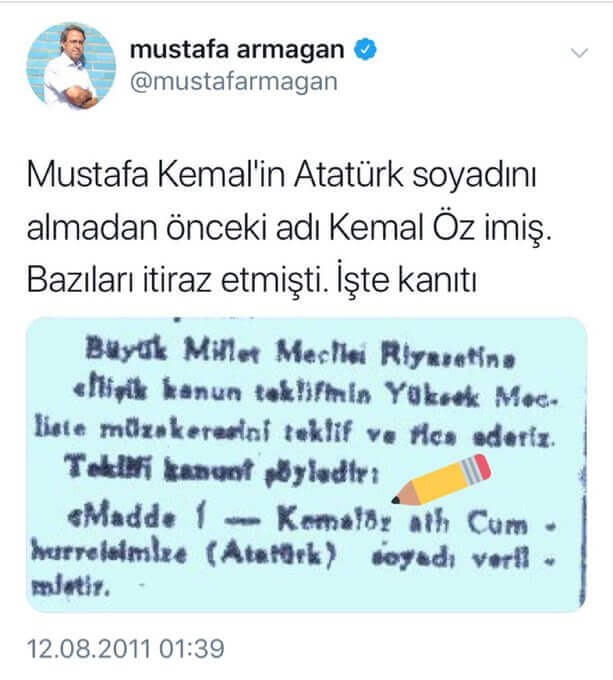Visit the @mustafarmagan handle link

coord(234,82)
